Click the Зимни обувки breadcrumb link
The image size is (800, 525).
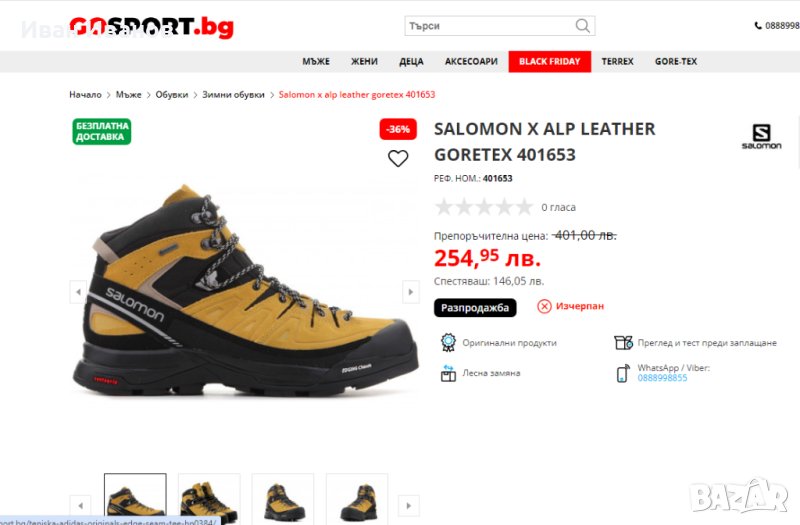click(233, 94)
